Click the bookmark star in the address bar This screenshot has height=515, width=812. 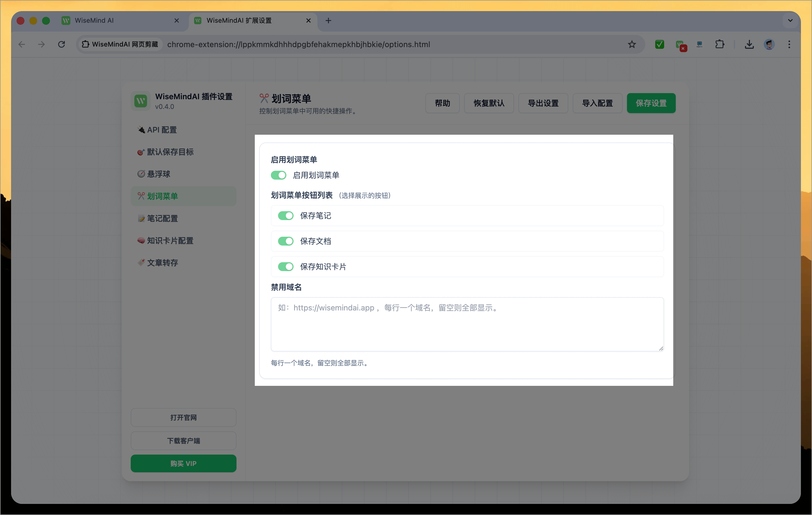pyautogui.click(x=632, y=44)
